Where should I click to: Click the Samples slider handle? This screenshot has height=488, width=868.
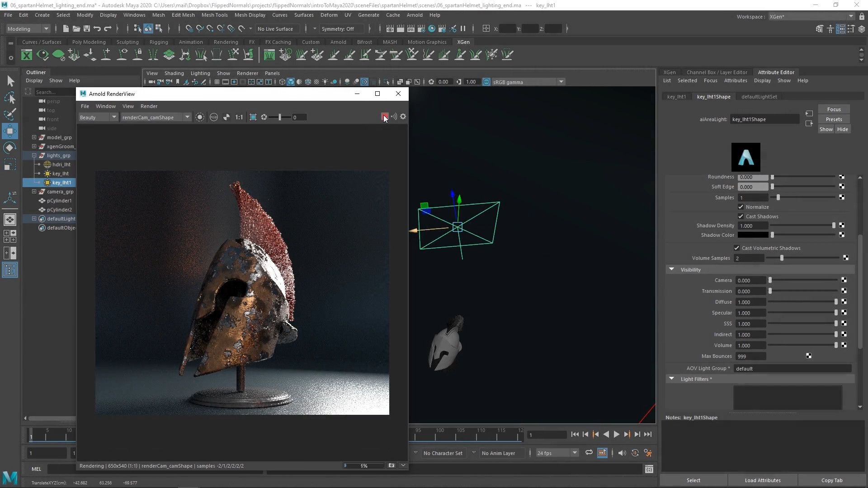(778, 197)
